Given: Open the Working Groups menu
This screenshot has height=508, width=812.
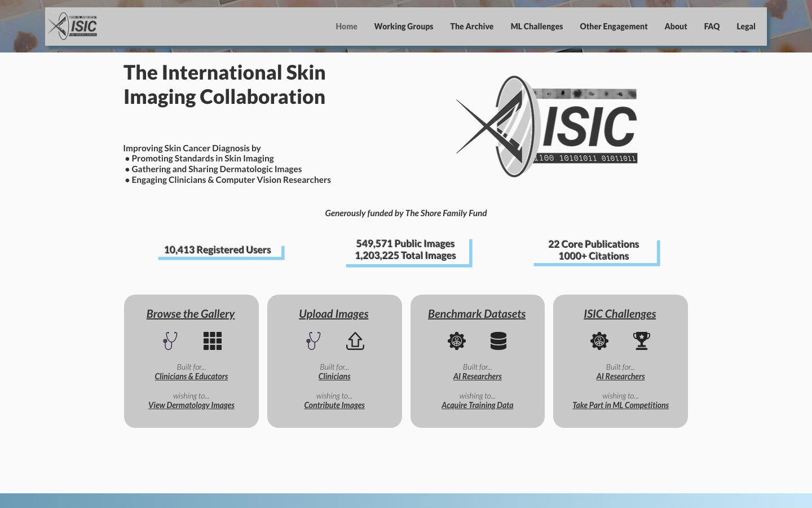Looking at the screenshot, I should point(404,27).
